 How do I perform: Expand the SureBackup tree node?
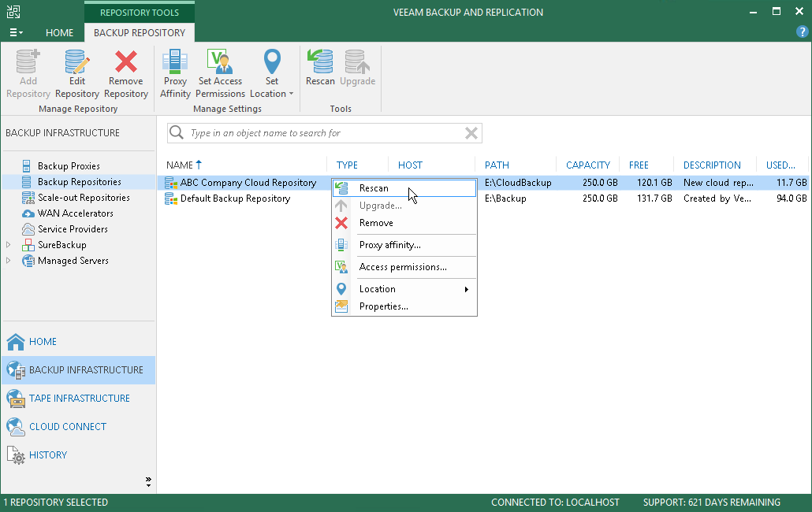tap(9, 245)
